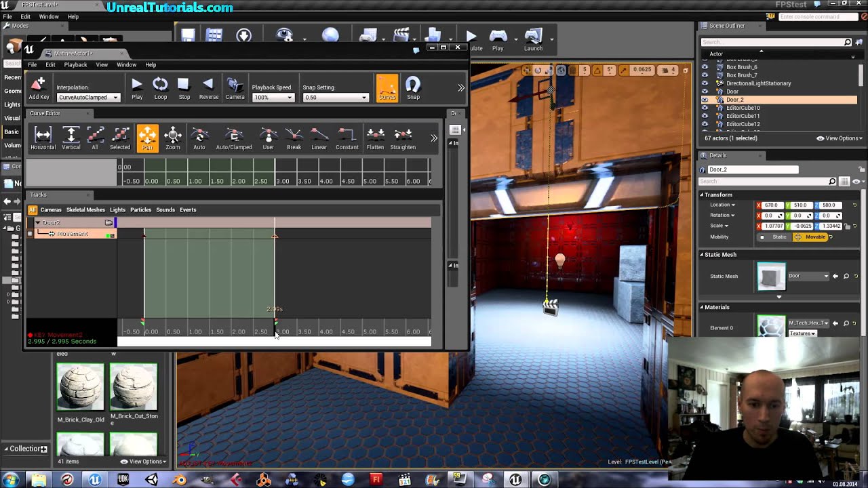This screenshot has height=488, width=868.
Task: Flatten the selected tangents
Action: tap(375, 138)
